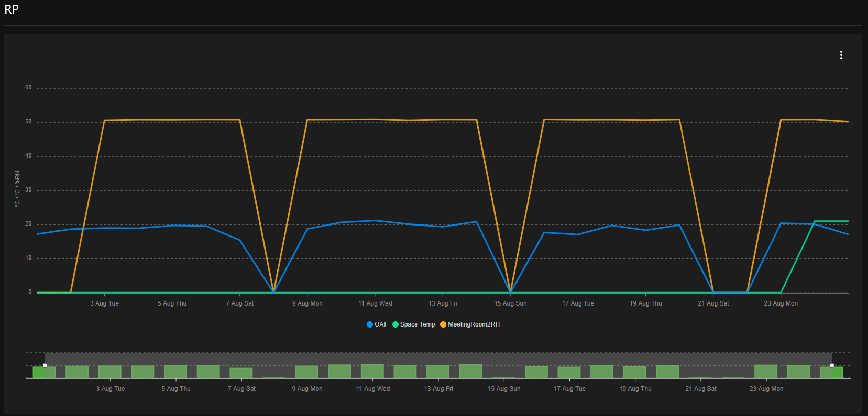Click the orange MeetingRoom2RH legend marker
The height and width of the screenshot is (416, 868).
(x=443, y=324)
